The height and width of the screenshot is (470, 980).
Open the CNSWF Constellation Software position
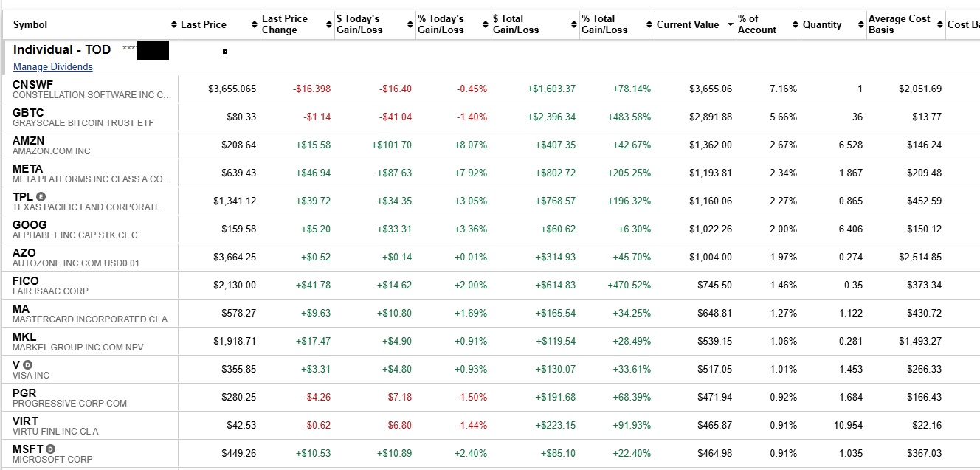click(32, 84)
